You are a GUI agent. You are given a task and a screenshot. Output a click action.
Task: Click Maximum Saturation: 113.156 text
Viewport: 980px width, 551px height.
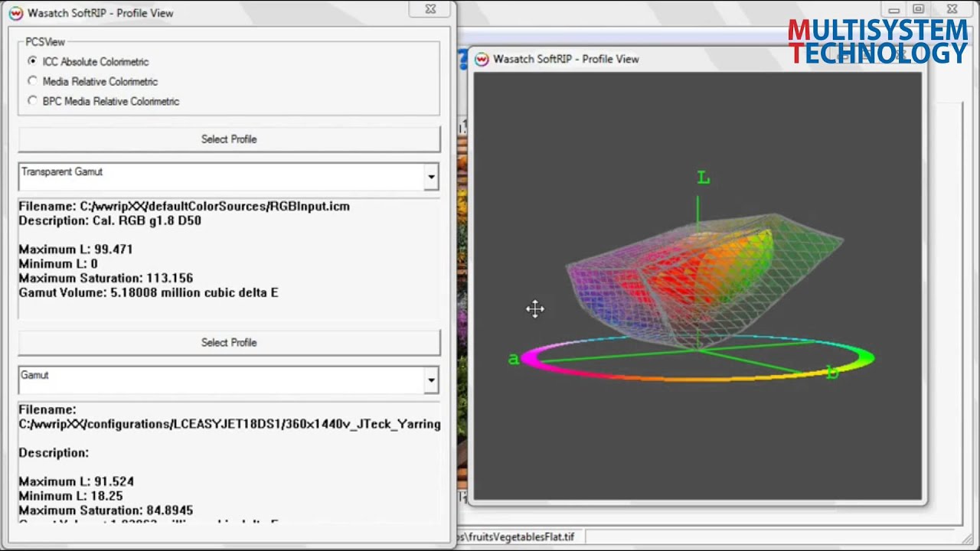click(106, 279)
